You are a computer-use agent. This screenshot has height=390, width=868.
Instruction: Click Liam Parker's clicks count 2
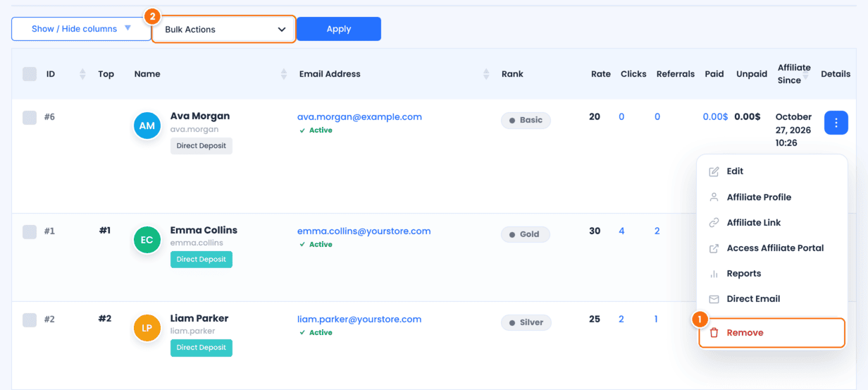click(x=621, y=319)
